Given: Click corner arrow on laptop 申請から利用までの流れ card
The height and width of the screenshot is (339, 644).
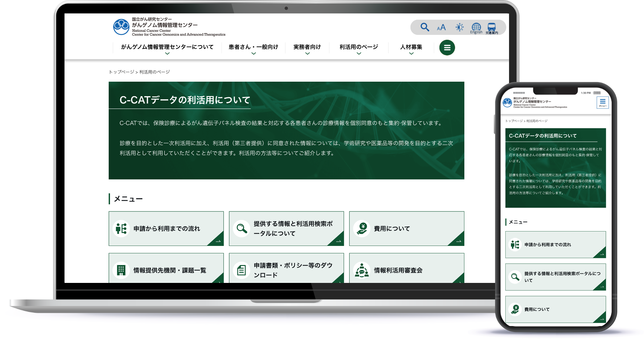Looking at the screenshot, I should 218,241.
